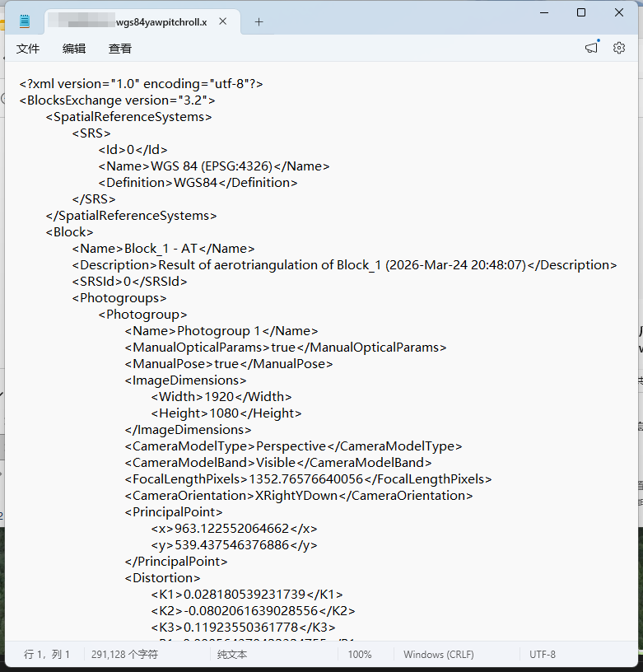
Task: Open a new tab with the plus button
Action: 259,22
